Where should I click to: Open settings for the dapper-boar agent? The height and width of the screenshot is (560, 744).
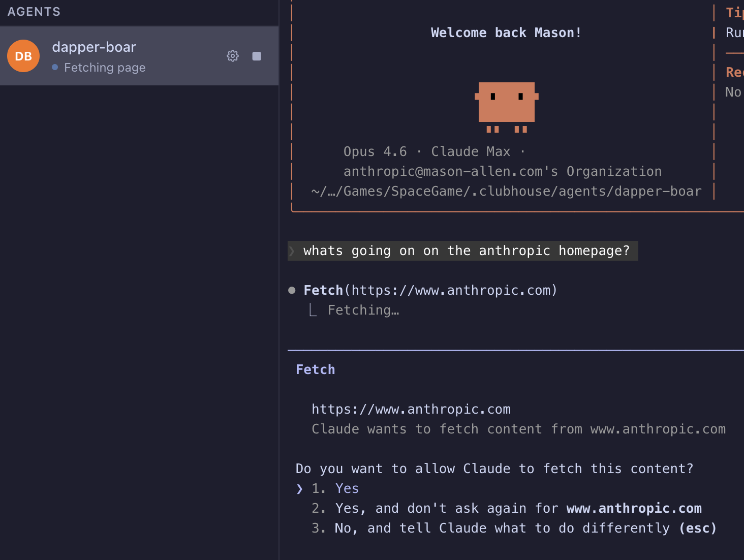(x=232, y=56)
